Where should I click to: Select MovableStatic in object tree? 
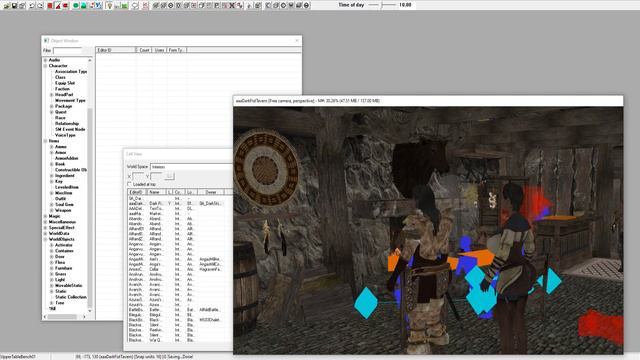(x=69, y=285)
